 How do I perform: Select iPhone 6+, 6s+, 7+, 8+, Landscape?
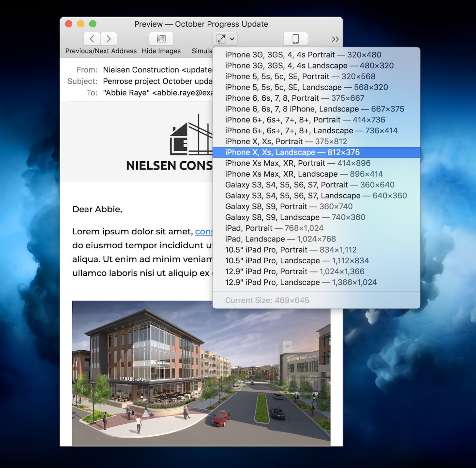316,131
